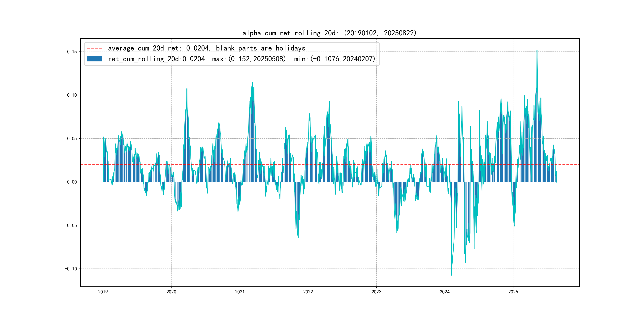Screen dimensions: 644x322
Task: Click the average cum 20d ret legend label
Action: (207, 48)
